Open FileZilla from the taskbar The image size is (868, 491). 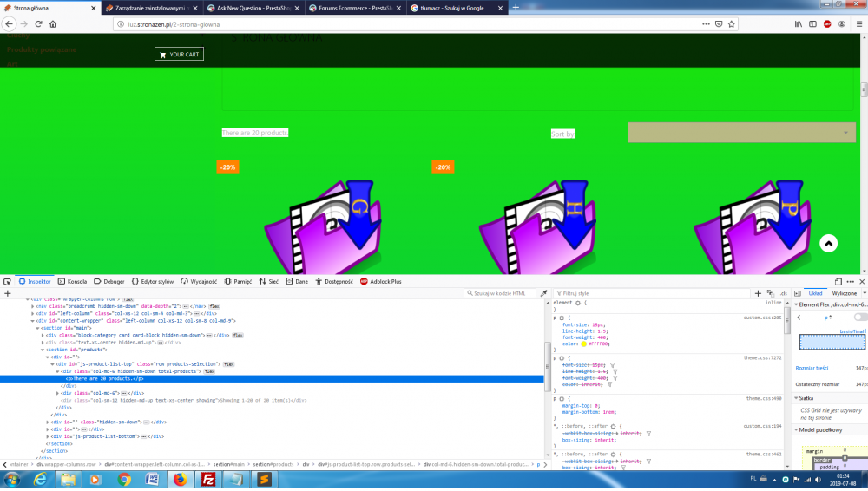click(x=208, y=479)
